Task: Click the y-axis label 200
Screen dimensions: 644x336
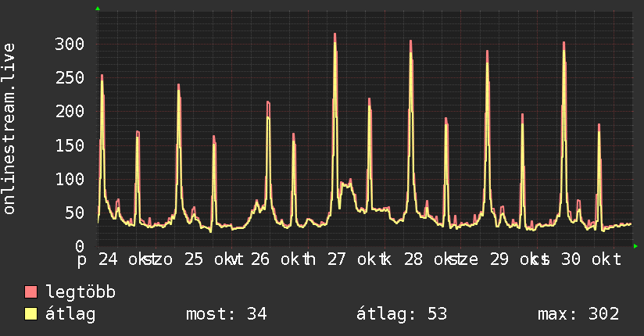Action: pyautogui.click(x=70, y=111)
